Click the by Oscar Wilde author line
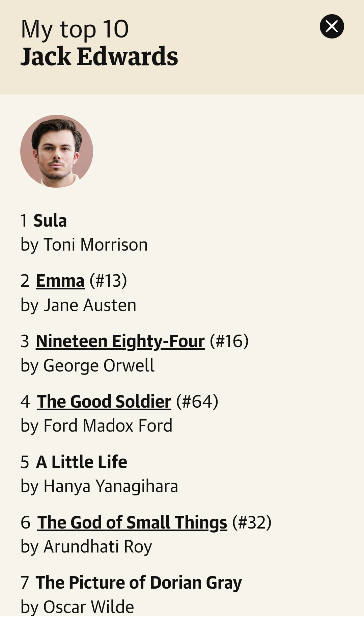Screen dimensions: 364x617 [x=77, y=607]
